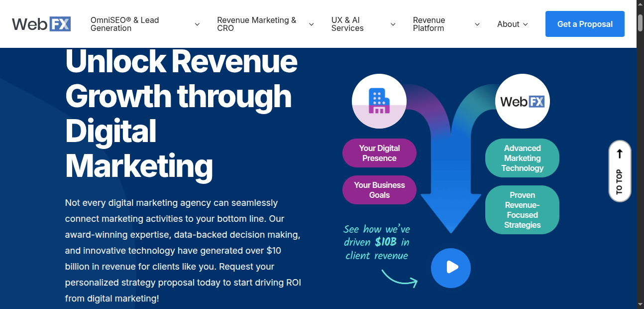Click the upward arrow in TO TOP control
This screenshot has height=309, width=644.
620,154
